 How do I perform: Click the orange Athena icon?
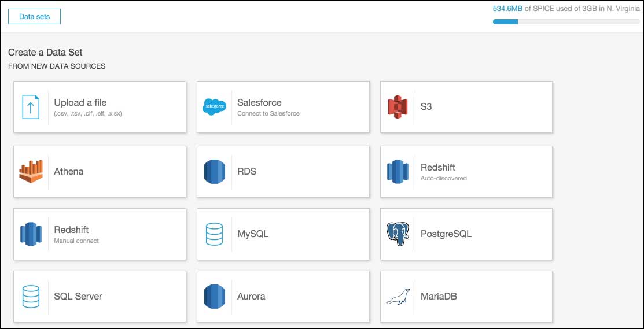31,172
